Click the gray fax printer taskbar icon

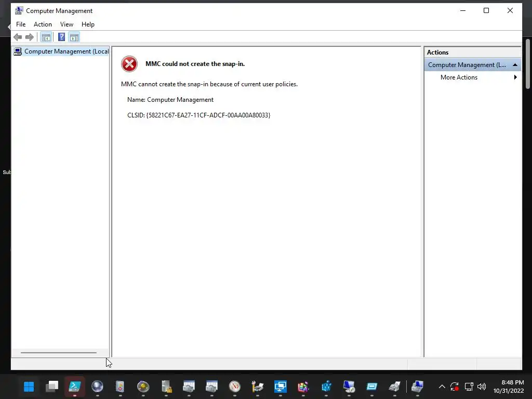(395, 387)
